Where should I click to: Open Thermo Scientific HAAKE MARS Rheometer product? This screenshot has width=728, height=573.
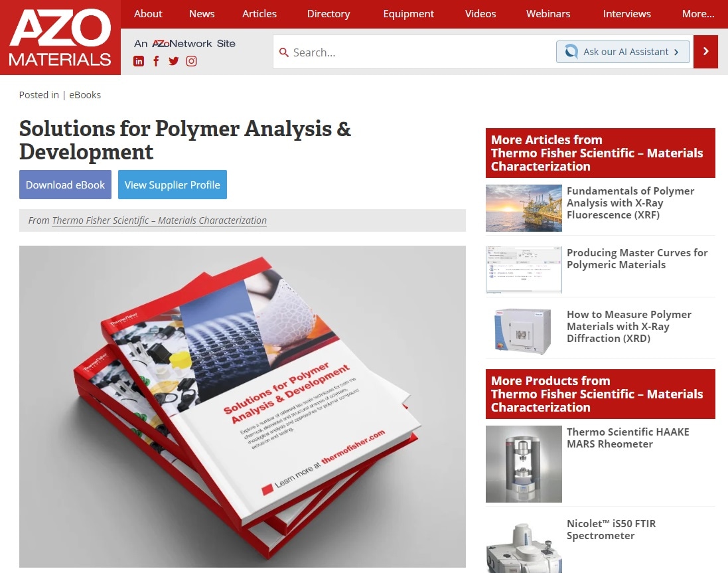click(x=628, y=438)
